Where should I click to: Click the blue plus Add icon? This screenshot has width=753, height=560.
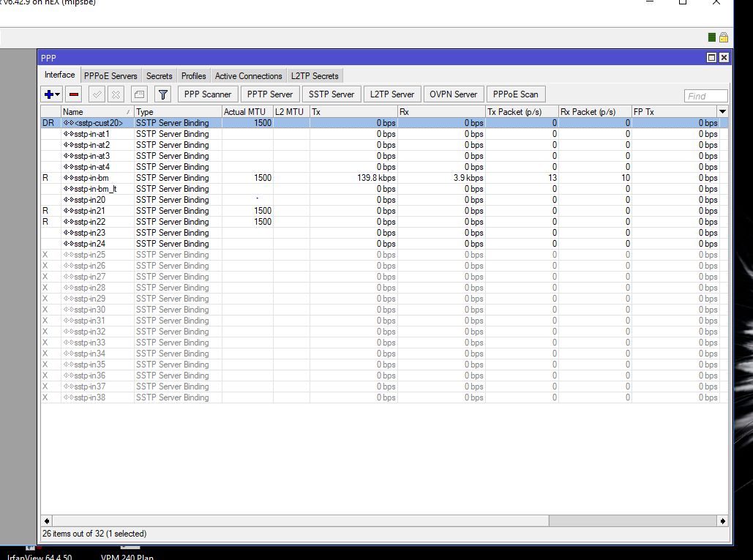click(x=48, y=94)
